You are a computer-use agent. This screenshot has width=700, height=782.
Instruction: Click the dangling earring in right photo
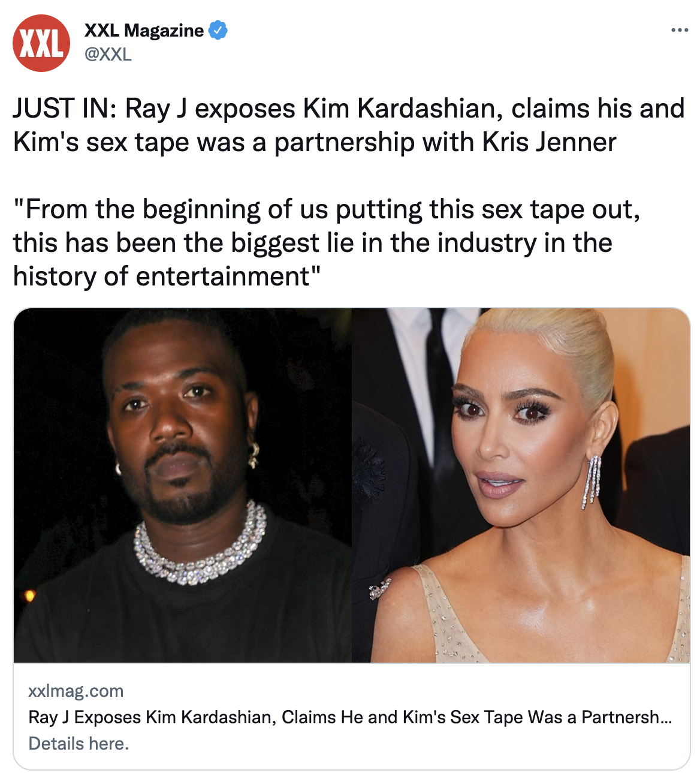click(x=591, y=482)
